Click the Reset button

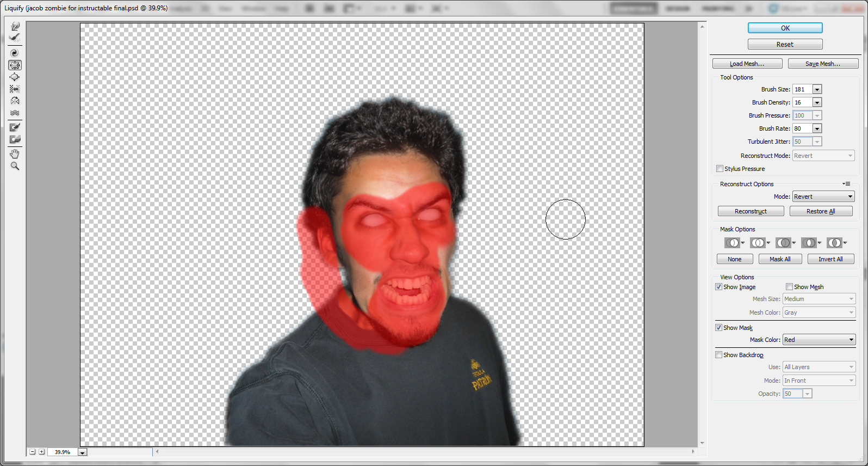[785, 44]
